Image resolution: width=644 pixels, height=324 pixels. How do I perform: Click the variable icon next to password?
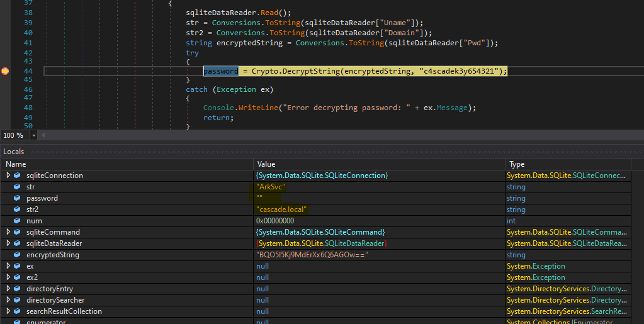click(18, 198)
